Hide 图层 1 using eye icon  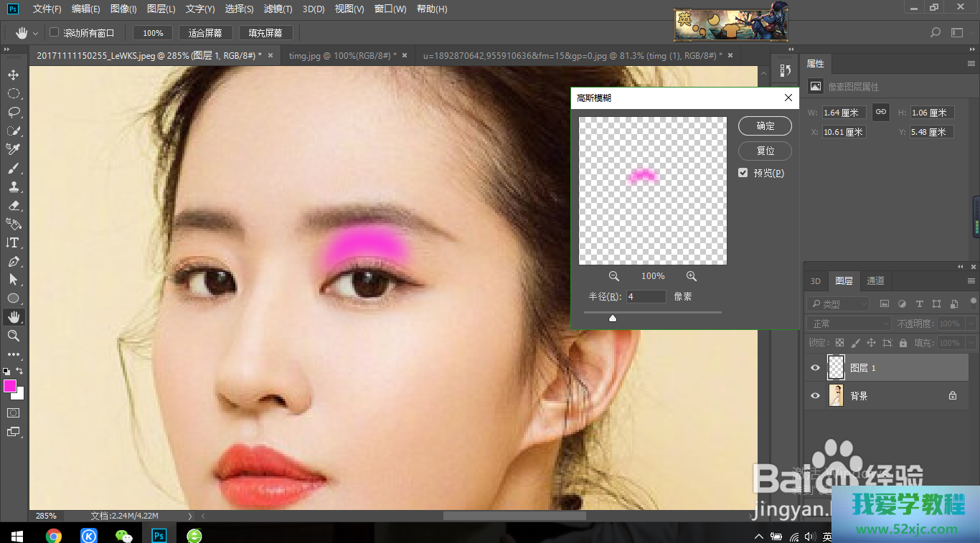815,368
